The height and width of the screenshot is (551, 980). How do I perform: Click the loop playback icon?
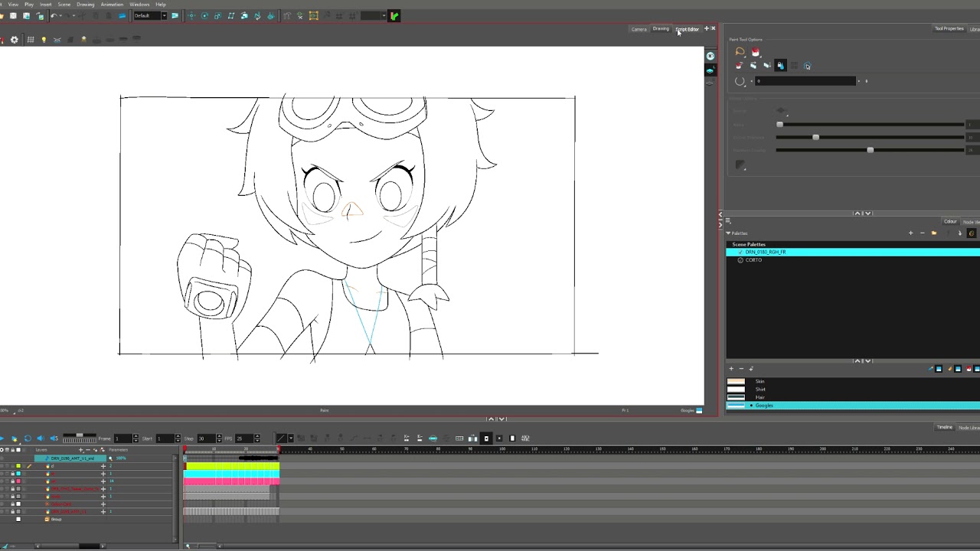click(28, 439)
